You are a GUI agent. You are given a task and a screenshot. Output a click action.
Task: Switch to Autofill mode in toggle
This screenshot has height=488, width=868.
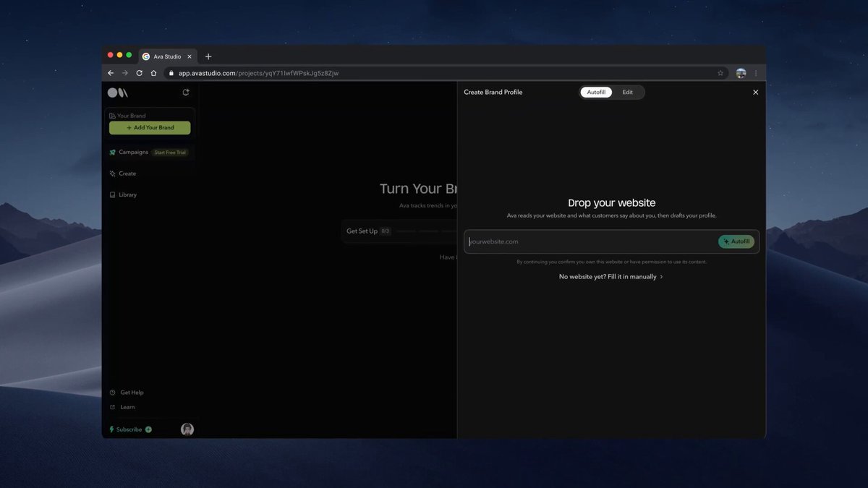pos(596,93)
